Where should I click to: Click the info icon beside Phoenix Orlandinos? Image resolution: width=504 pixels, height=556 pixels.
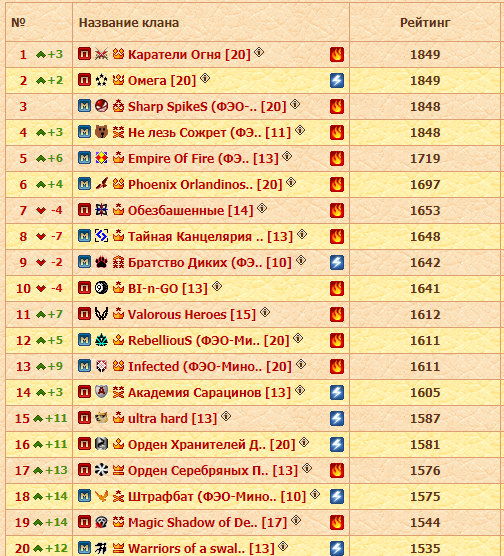tap(291, 182)
